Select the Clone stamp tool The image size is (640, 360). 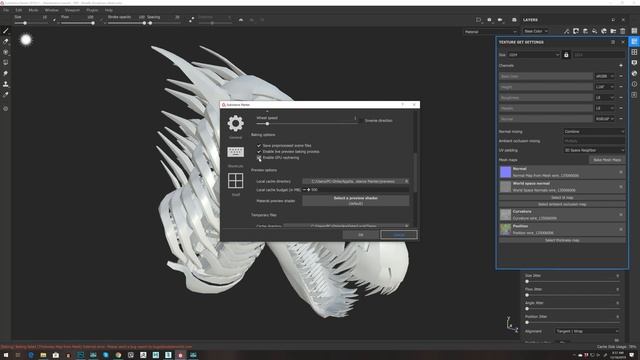[x=5, y=84]
